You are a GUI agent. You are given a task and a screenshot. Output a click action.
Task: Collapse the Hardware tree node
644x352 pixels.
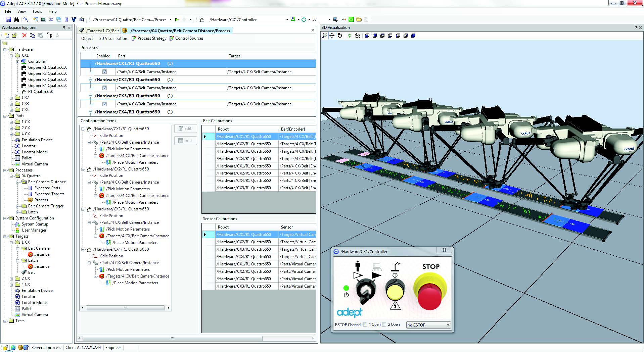coord(5,49)
